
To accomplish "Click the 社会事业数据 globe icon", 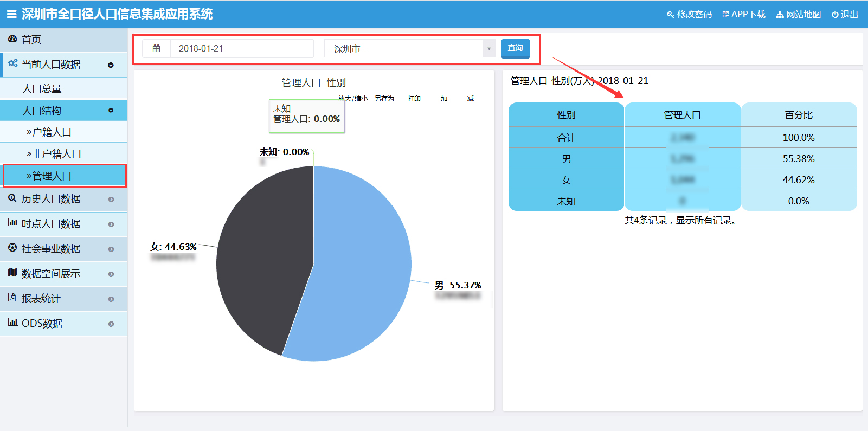I will pyautogui.click(x=12, y=248).
